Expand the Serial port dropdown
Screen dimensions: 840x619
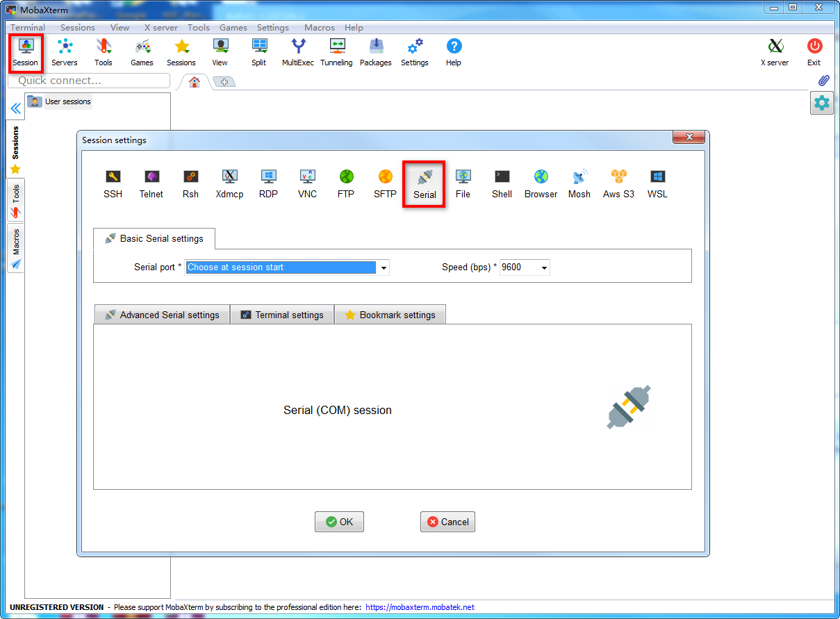(383, 267)
